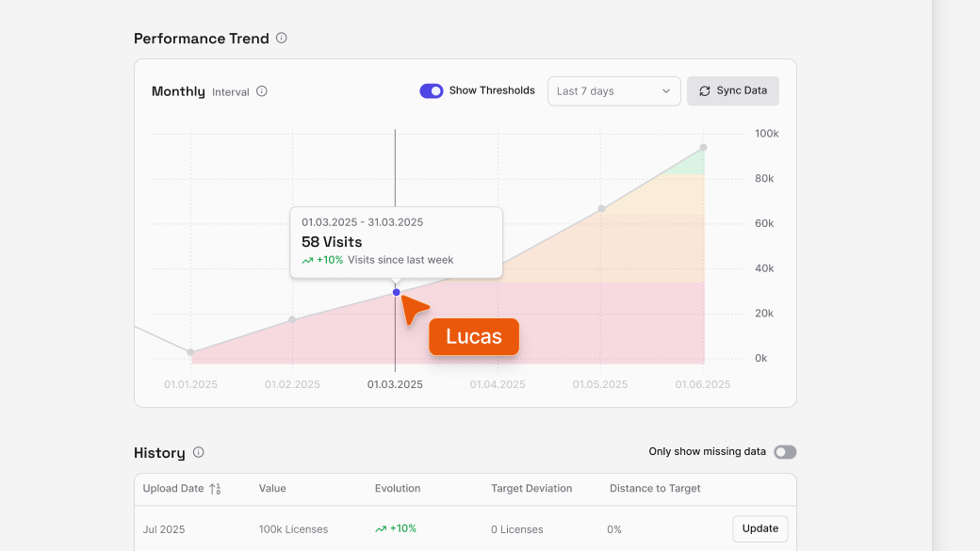Click the green trend arrow in tooltip
Image resolution: width=980 pixels, height=551 pixels.
(307, 261)
